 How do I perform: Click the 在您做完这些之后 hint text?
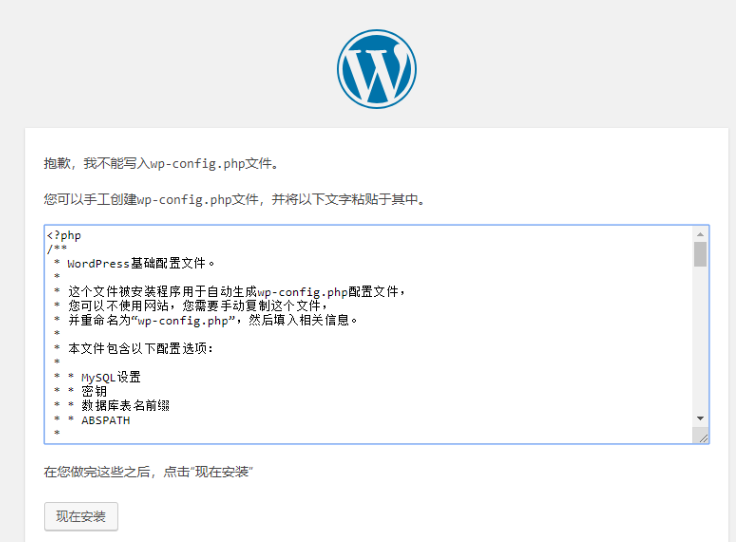(x=148, y=471)
